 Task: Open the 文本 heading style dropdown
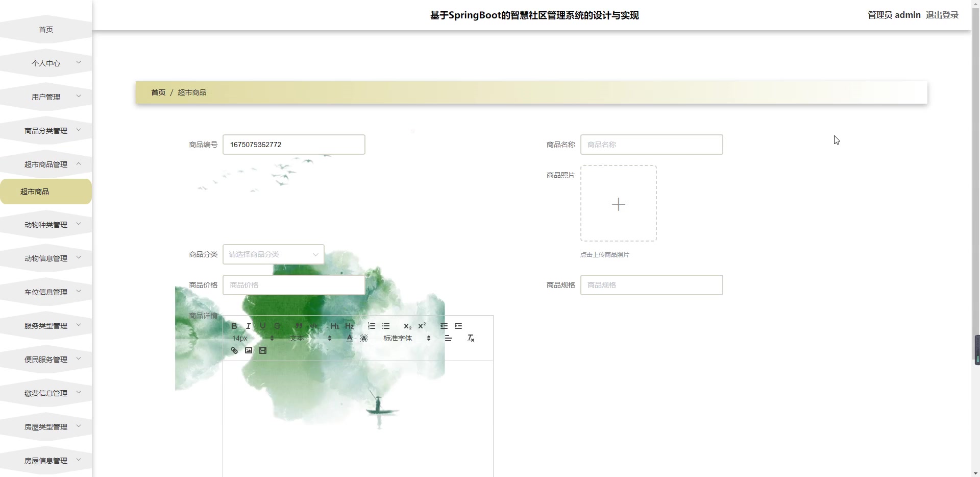(310, 338)
